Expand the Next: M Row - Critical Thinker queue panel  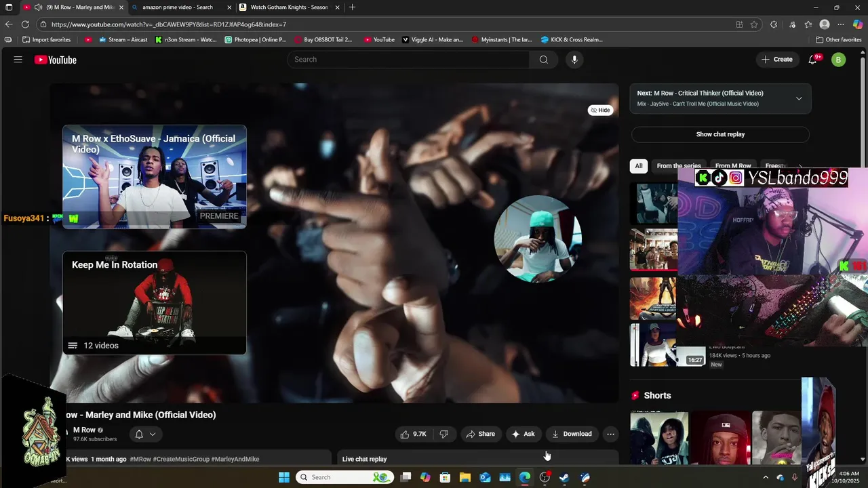(799, 98)
